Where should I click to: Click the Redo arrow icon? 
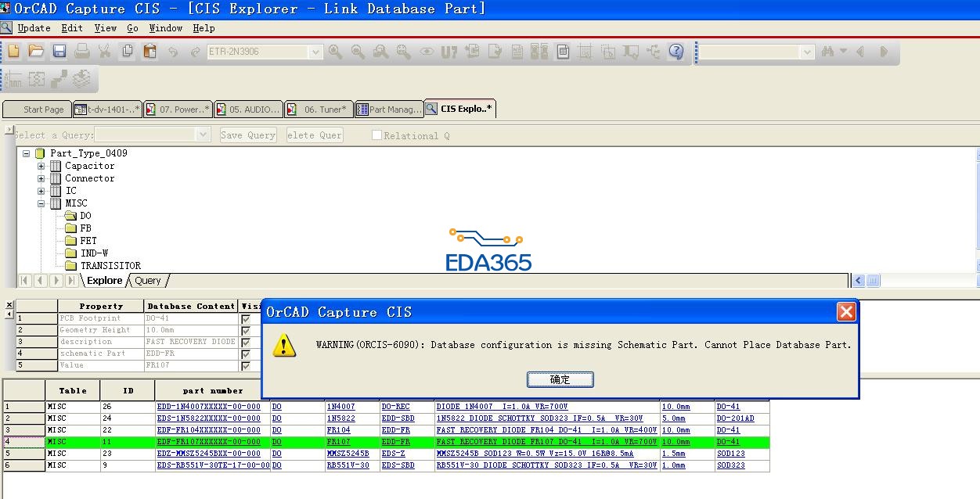point(195,52)
